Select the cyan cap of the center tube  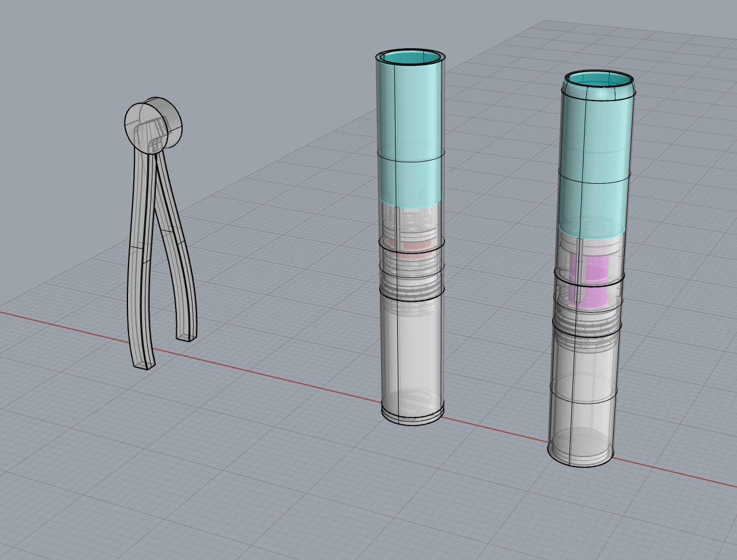pyautogui.click(x=411, y=128)
